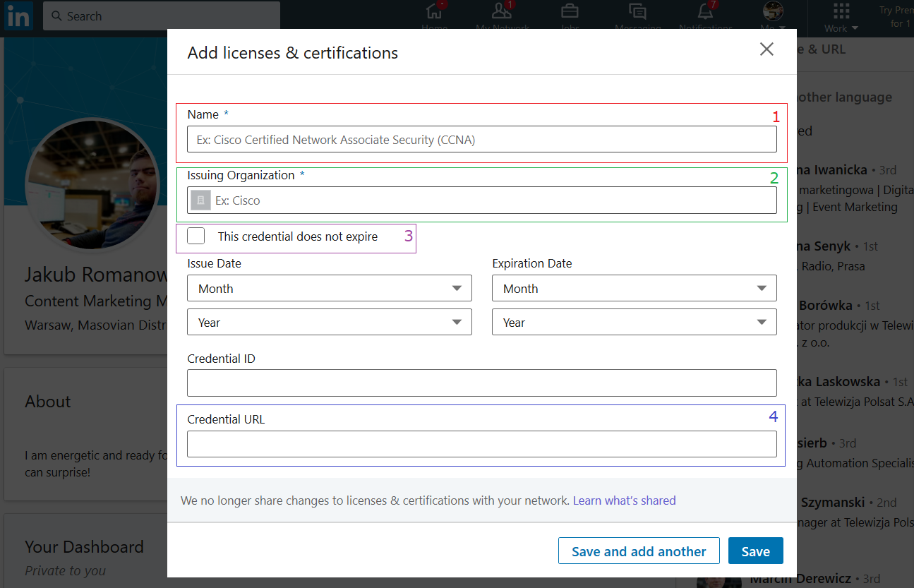Open the Issue Date Month dropdown
914x588 pixels.
pos(330,289)
